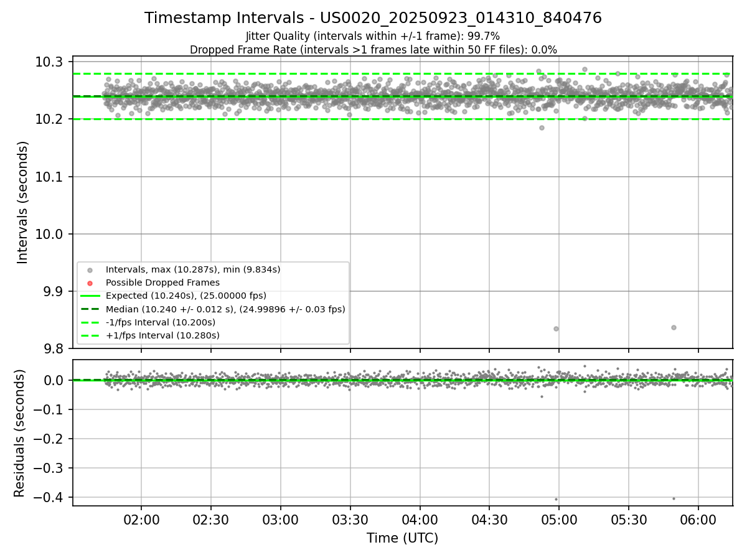Click the x-axis tick label 05:30
This screenshot has height=560, width=747.
[629, 520]
